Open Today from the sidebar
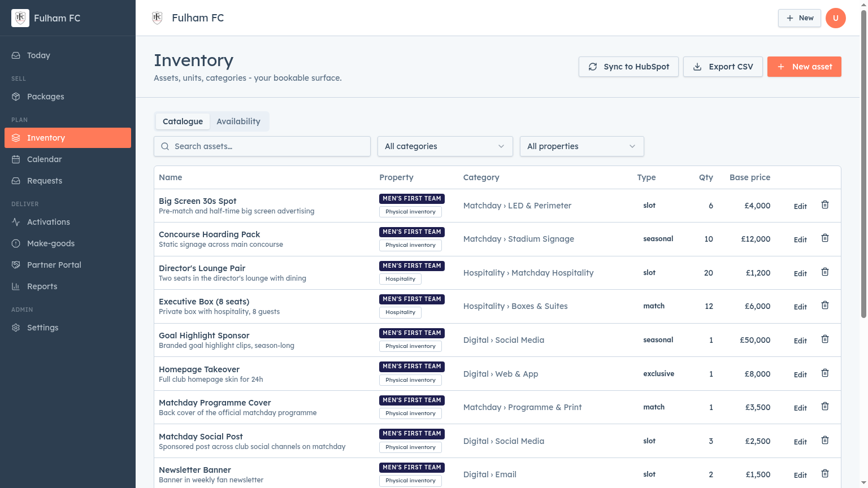Screen dimensions: 868x488 [x=68, y=55]
